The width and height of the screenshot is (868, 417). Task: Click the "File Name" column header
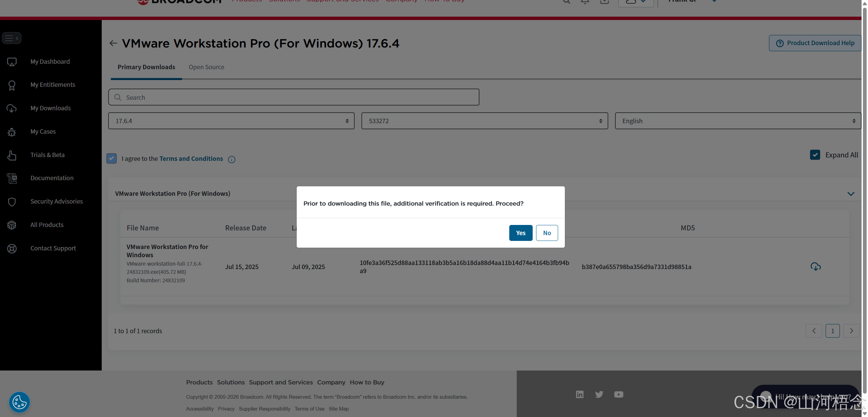pyautogui.click(x=143, y=228)
